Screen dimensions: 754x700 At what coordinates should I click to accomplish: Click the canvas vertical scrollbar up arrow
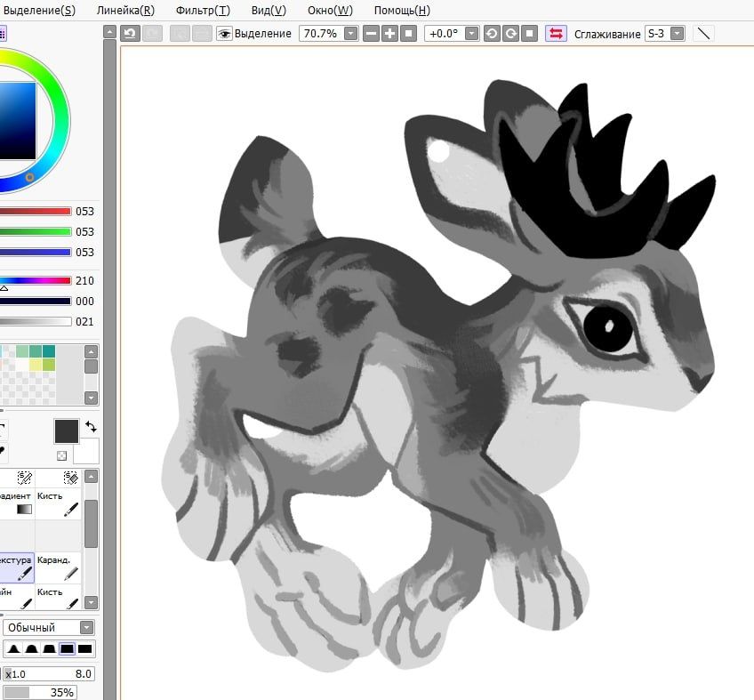[x=109, y=32]
